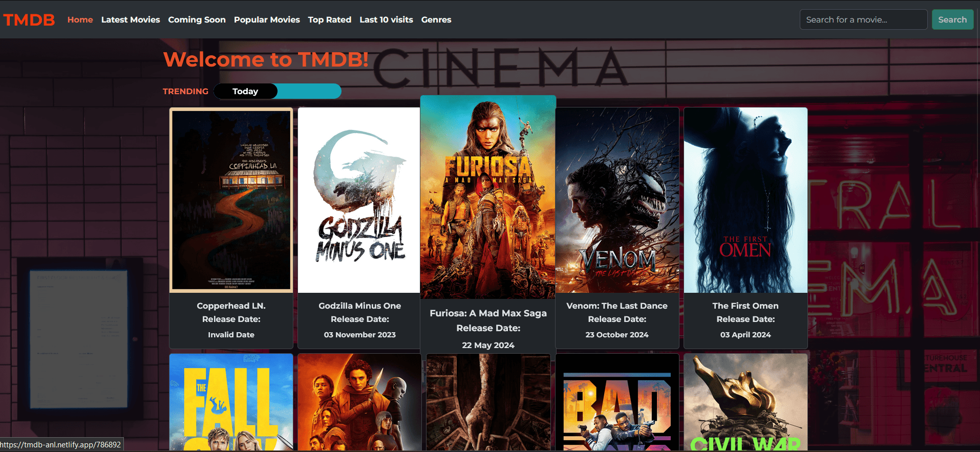Viewport: 980px width, 452px height.
Task: Navigate to Popular Movies
Action: [x=267, y=19]
